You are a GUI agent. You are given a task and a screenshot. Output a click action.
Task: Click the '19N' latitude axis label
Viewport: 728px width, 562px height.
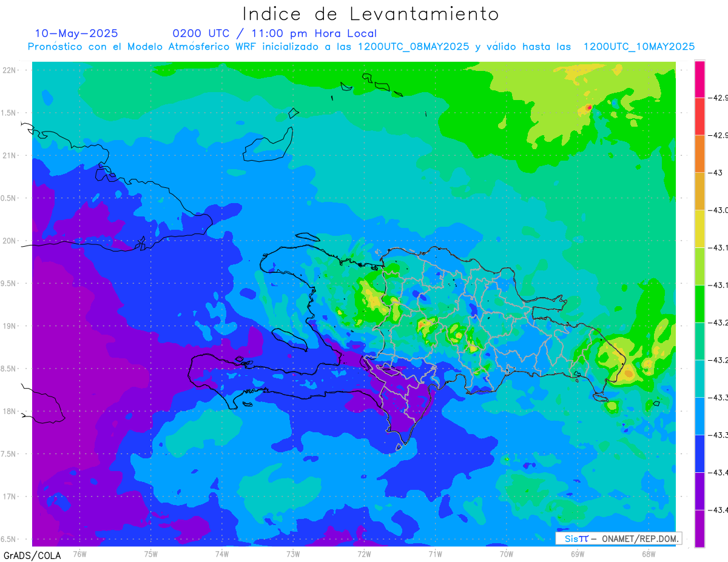pos(10,326)
